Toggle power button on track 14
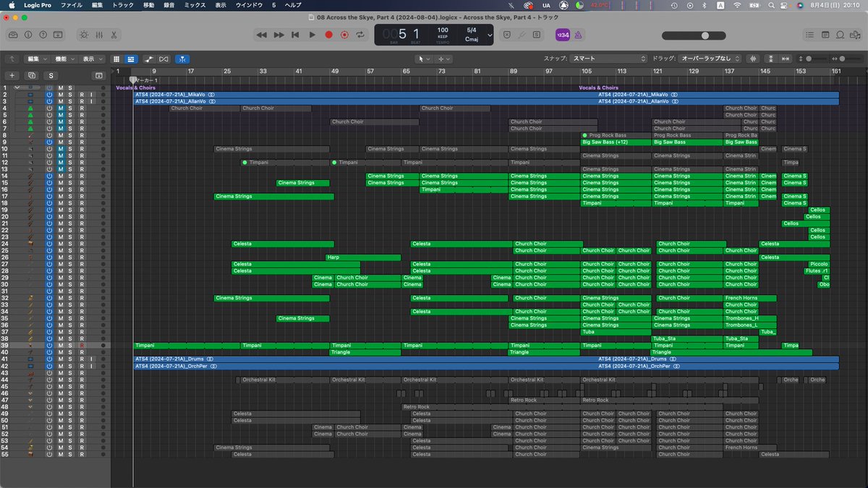868x488 pixels. (49, 176)
